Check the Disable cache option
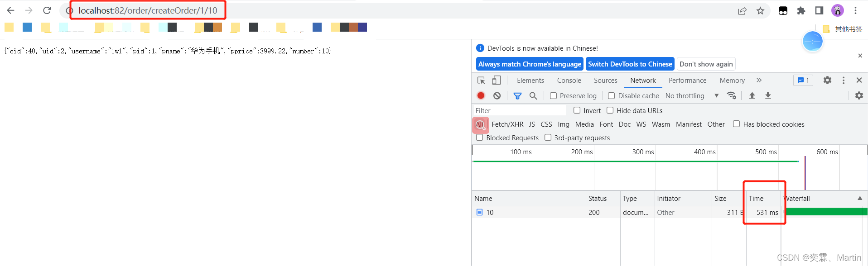The width and height of the screenshot is (868, 266). [x=611, y=95]
